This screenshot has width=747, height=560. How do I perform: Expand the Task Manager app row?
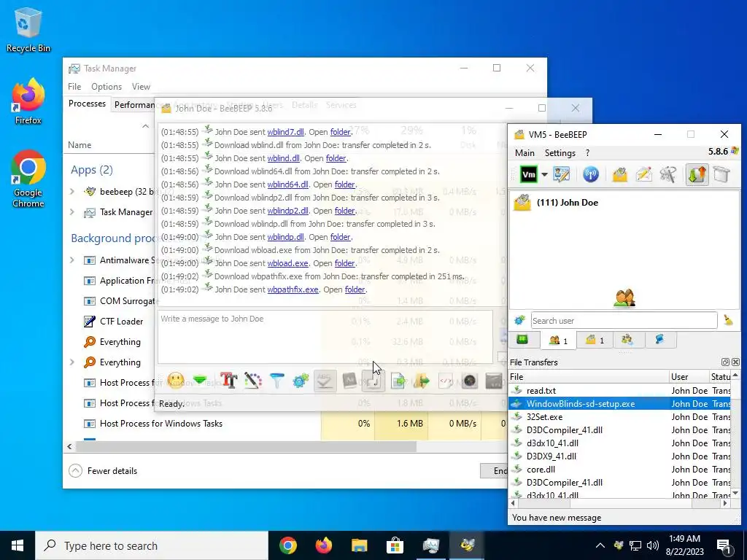(x=72, y=212)
